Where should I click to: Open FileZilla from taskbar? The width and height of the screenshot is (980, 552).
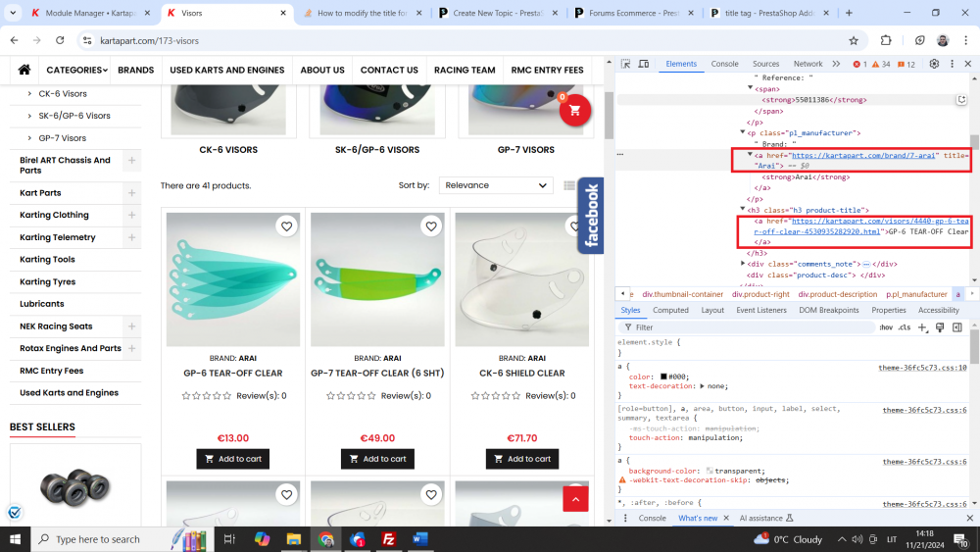pyautogui.click(x=388, y=539)
